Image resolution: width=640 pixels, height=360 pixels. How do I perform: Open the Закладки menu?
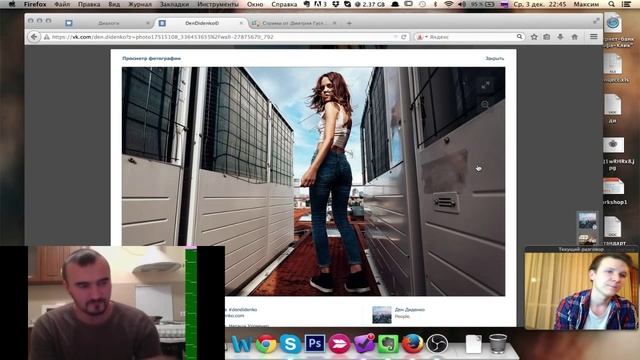(x=174, y=4)
